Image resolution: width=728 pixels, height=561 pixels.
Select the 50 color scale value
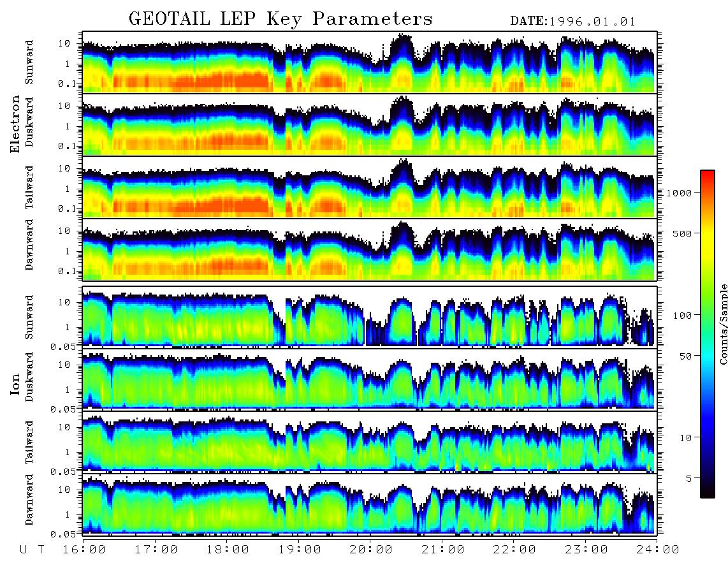tap(685, 356)
